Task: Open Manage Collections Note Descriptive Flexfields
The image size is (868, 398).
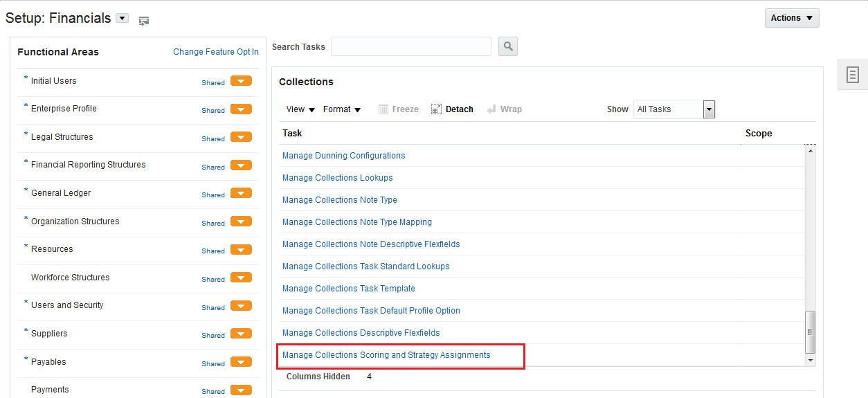Action: point(371,244)
